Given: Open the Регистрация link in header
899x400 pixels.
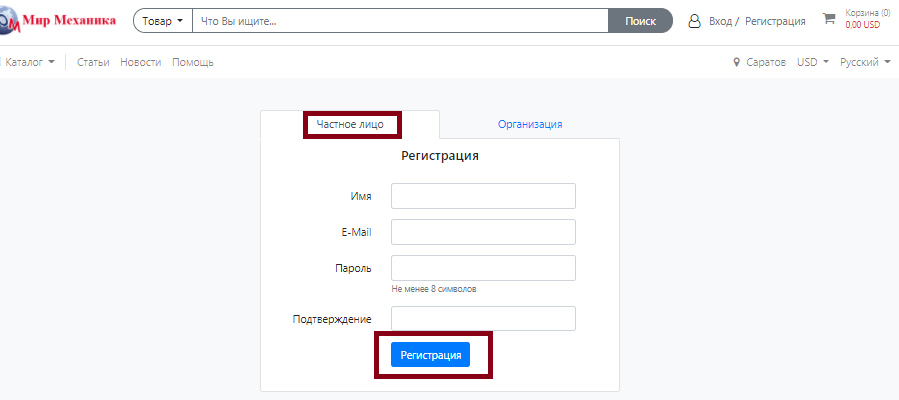Looking at the screenshot, I should click(x=775, y=21).
